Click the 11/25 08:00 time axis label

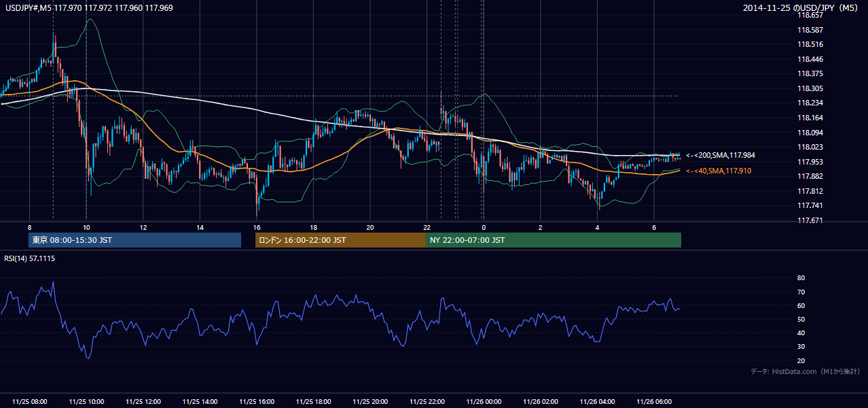pyautogui.click(x=29, y=402)
